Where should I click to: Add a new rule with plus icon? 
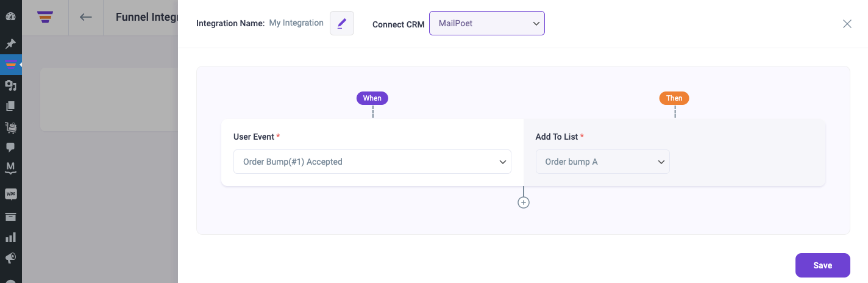524,202
